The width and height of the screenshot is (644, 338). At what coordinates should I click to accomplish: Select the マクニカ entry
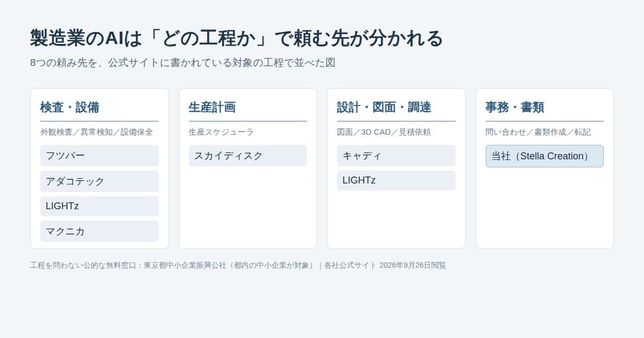[99, 231]
